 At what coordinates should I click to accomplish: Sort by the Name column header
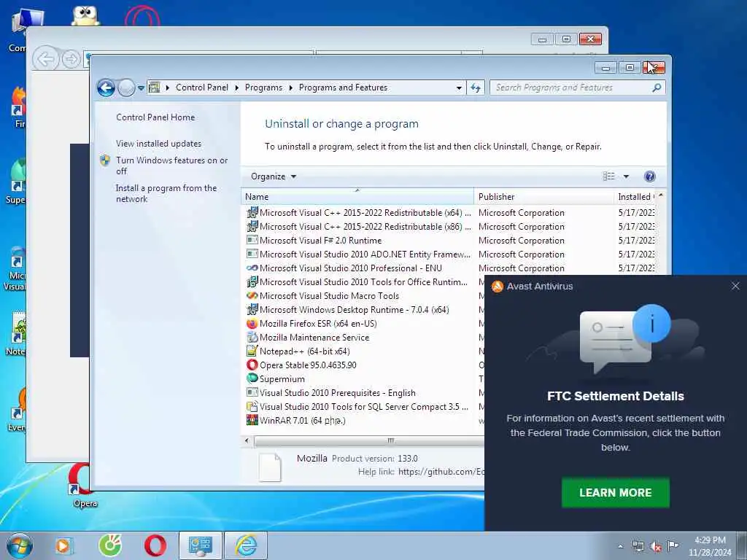click(357, 197)
